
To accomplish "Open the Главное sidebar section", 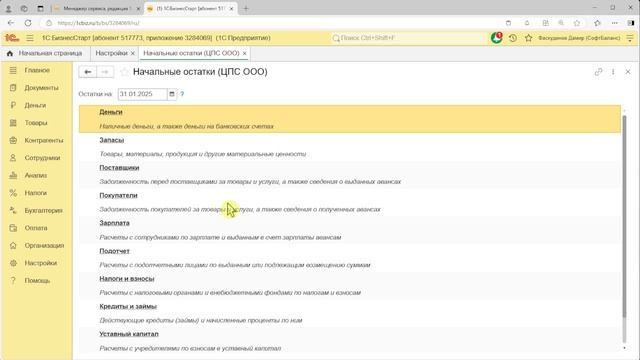I will coord(37,70).
